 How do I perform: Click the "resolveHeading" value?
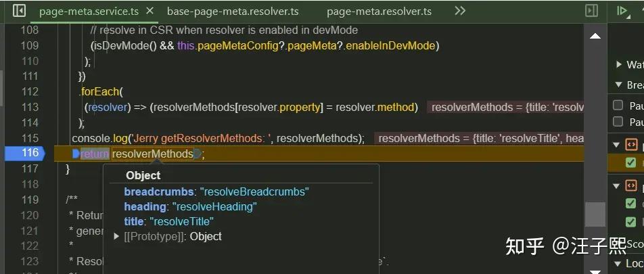pos(214,206)
